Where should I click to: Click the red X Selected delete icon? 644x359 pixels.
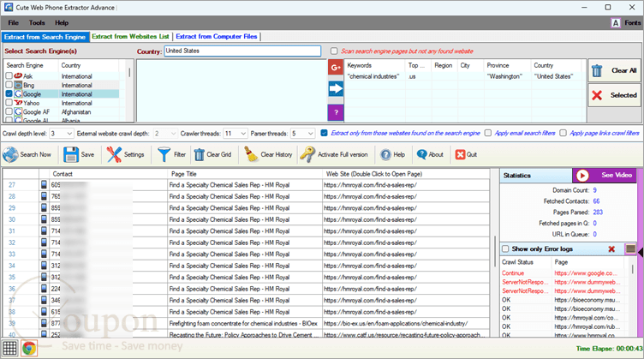(597, 95)
